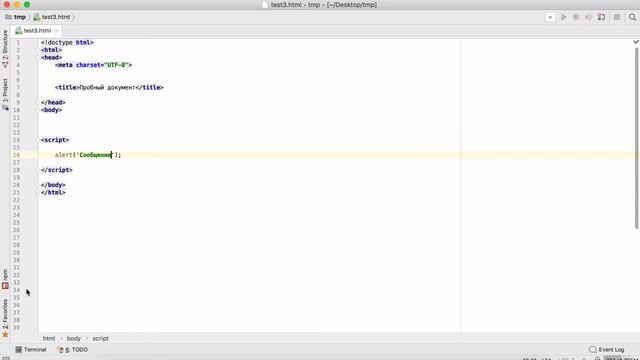
Task: Click the meta charset line
Action: coord(93,65)
